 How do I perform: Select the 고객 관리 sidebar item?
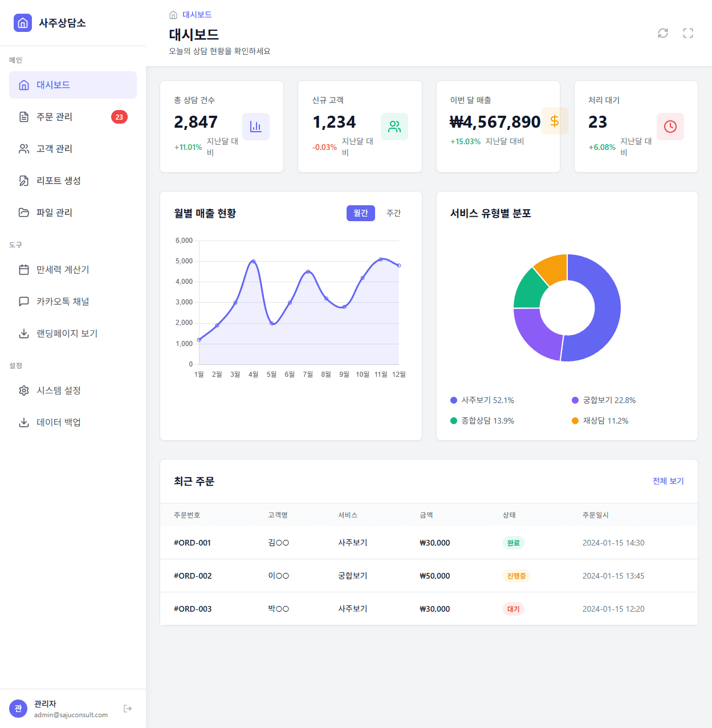(54, 149)
